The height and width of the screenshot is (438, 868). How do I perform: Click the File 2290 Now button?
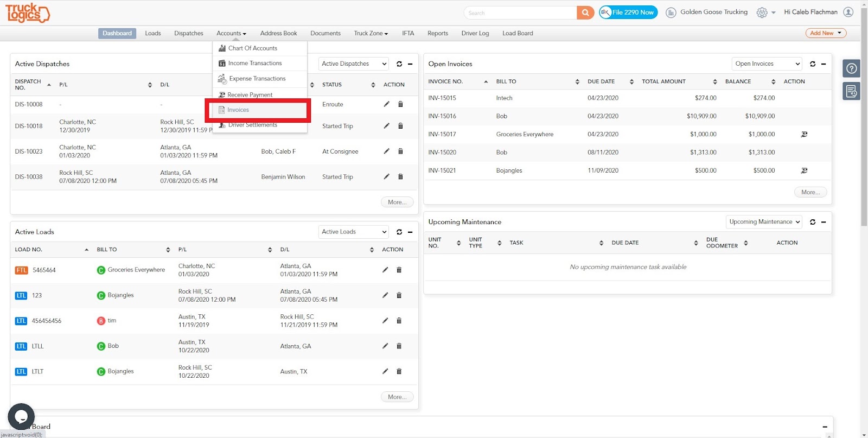click(628, 12)
